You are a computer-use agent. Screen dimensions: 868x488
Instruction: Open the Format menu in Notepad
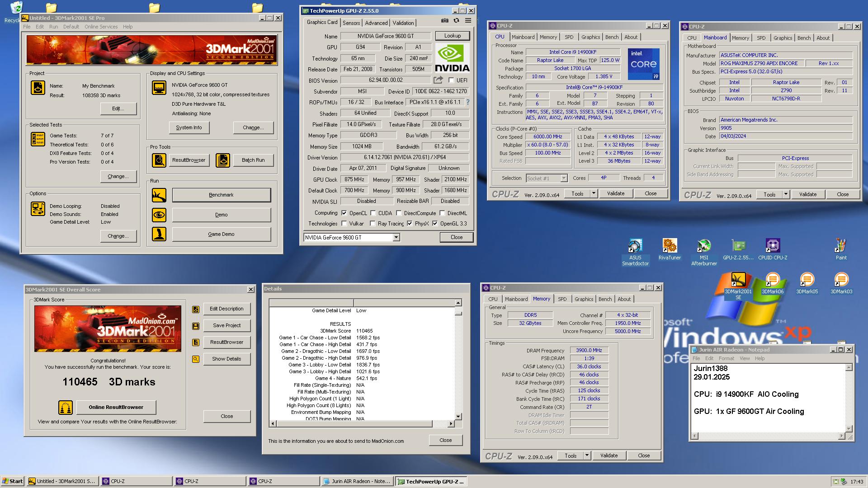pyautogui.click(x=726, y=358)
